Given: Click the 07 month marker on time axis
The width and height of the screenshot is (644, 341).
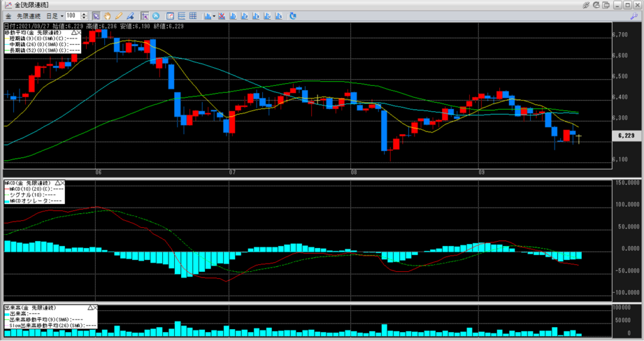Looking at the screenshot, I should (233, 172).
